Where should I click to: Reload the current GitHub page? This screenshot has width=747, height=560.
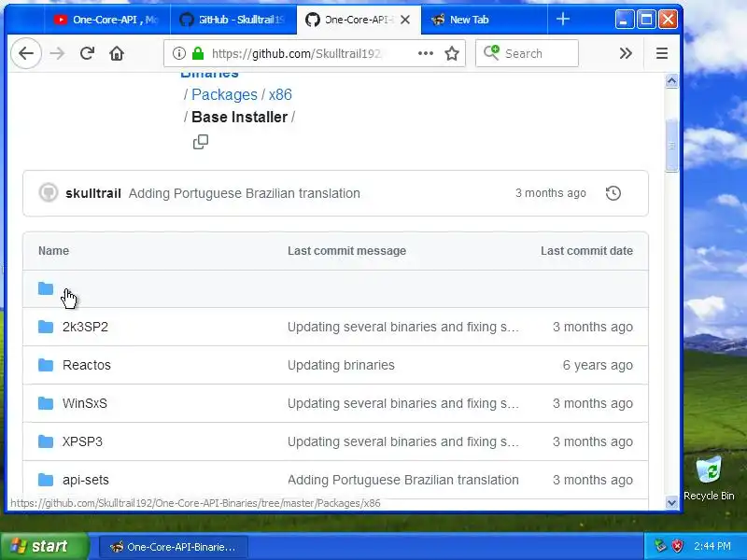tap(87, 53)
